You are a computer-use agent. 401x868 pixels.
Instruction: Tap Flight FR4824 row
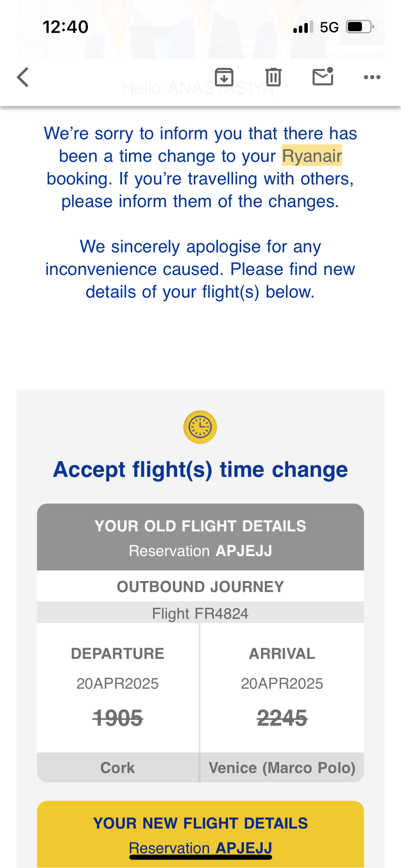click(x=200, y=613)
